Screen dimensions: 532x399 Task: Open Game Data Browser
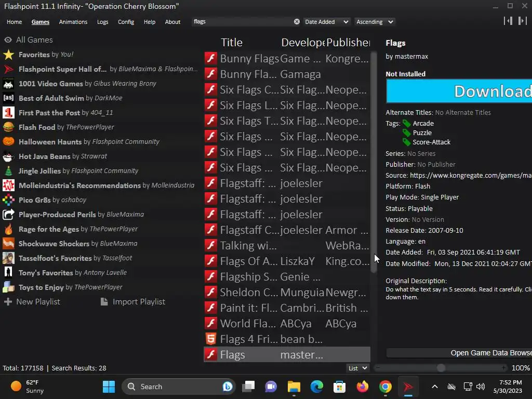459,353
